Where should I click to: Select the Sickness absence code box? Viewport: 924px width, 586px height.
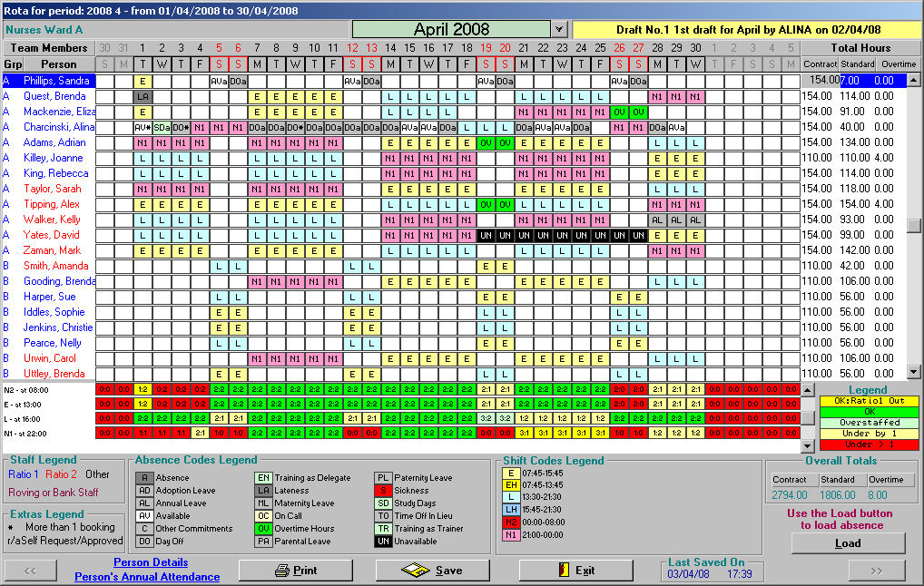[384, 491]
